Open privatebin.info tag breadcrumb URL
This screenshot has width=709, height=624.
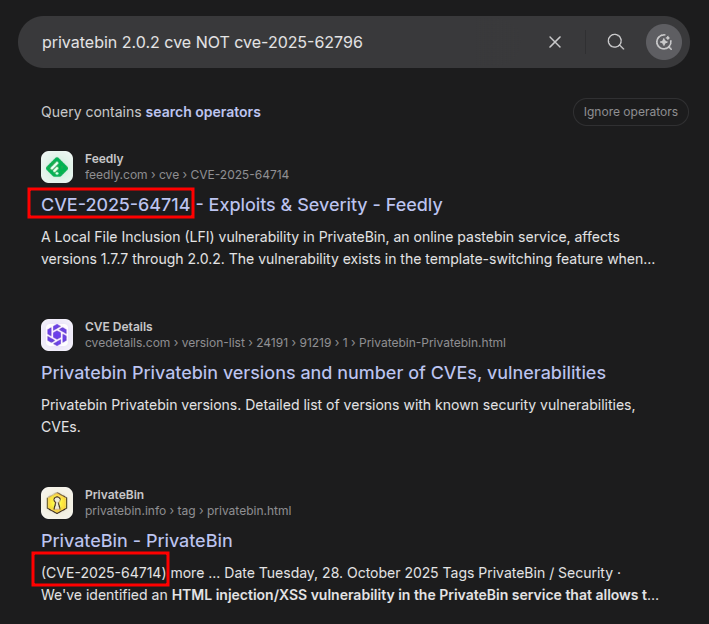(188, 511)
